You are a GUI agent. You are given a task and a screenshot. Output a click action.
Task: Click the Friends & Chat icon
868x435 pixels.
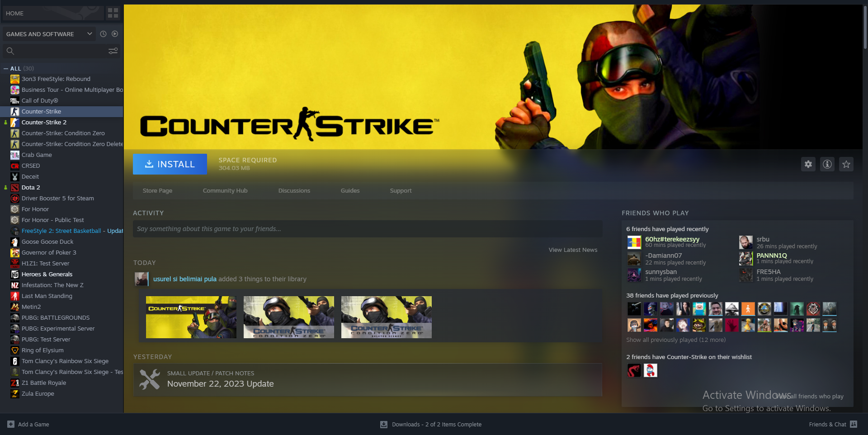[x=854, y=424]
